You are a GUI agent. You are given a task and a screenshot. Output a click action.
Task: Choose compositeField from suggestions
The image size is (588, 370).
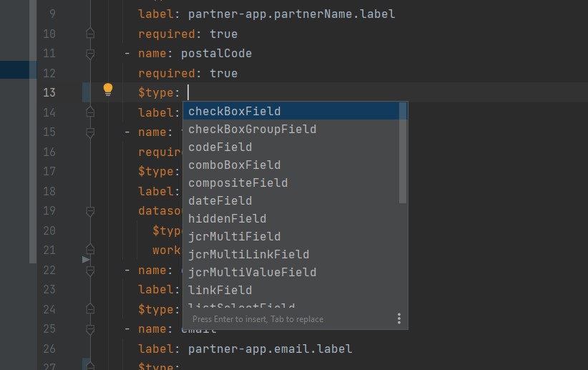click(x=238, y=183)
